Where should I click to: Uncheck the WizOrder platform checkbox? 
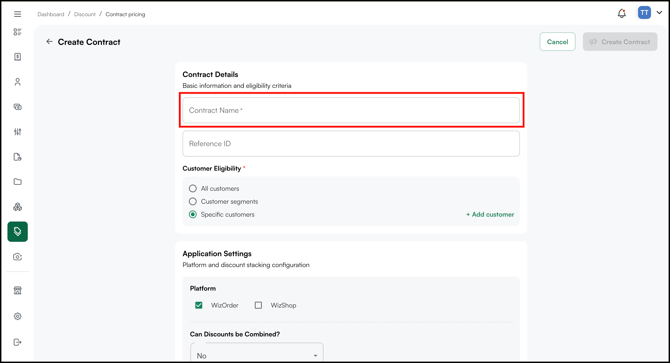pyautogui.click(x=199, y=305)
